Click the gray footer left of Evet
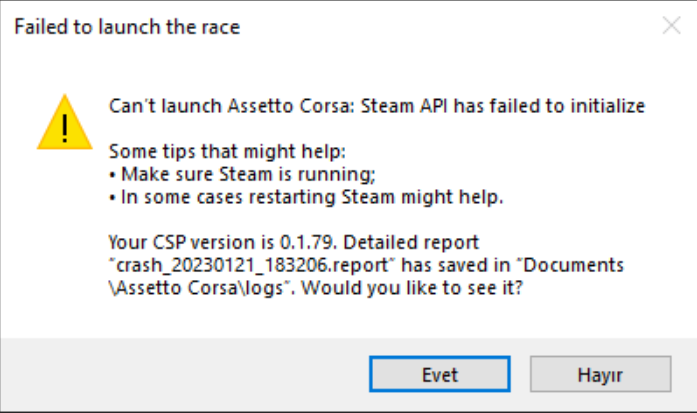Viewport: 697px width, 413px height. [x=180, y=375]
